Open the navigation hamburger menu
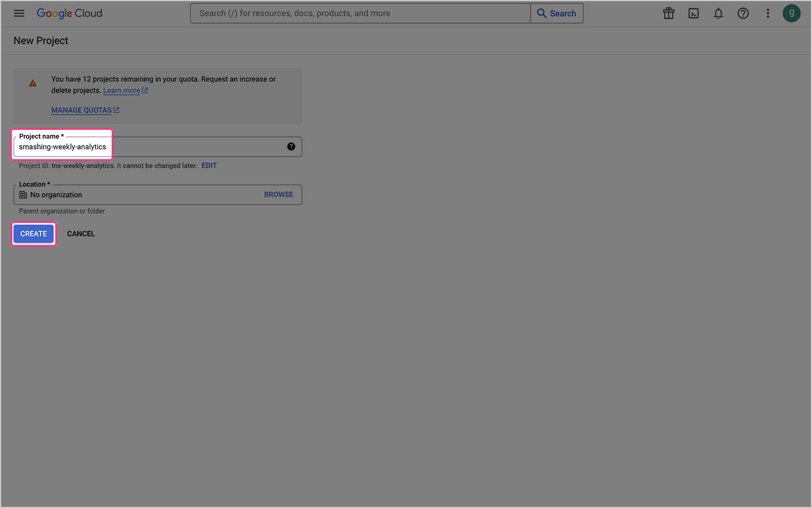 pos(19,13)
